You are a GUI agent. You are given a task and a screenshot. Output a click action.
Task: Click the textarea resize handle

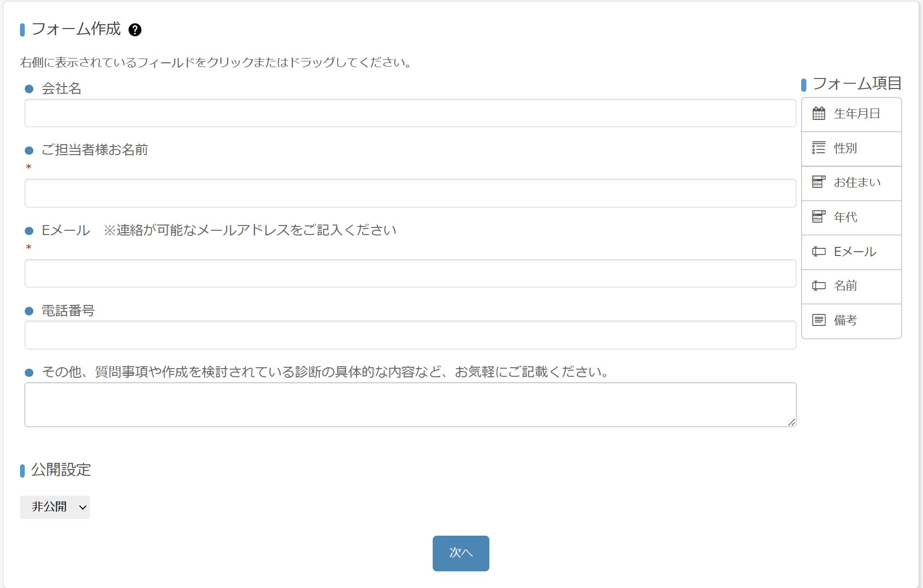click(x=791, y=422)
